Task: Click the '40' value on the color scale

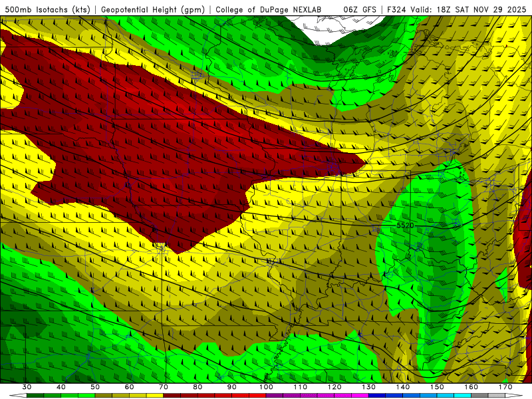Action: [61, 387]
